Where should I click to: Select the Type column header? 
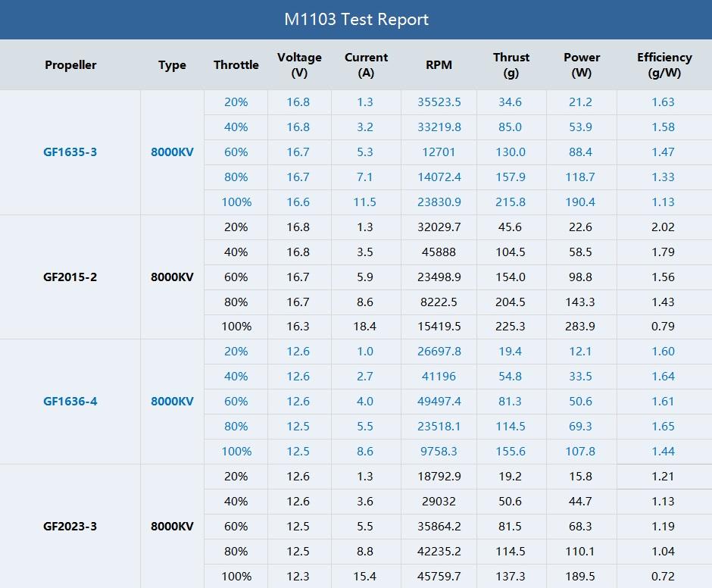172,65
